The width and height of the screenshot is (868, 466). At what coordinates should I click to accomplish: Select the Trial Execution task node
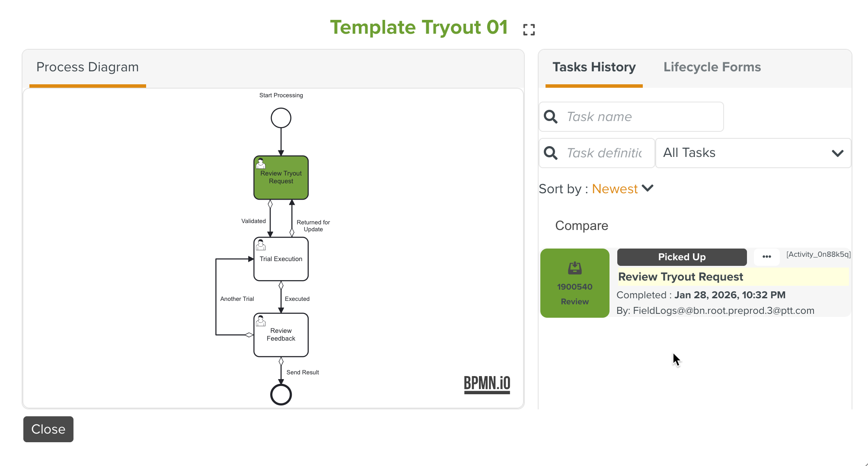281,259
